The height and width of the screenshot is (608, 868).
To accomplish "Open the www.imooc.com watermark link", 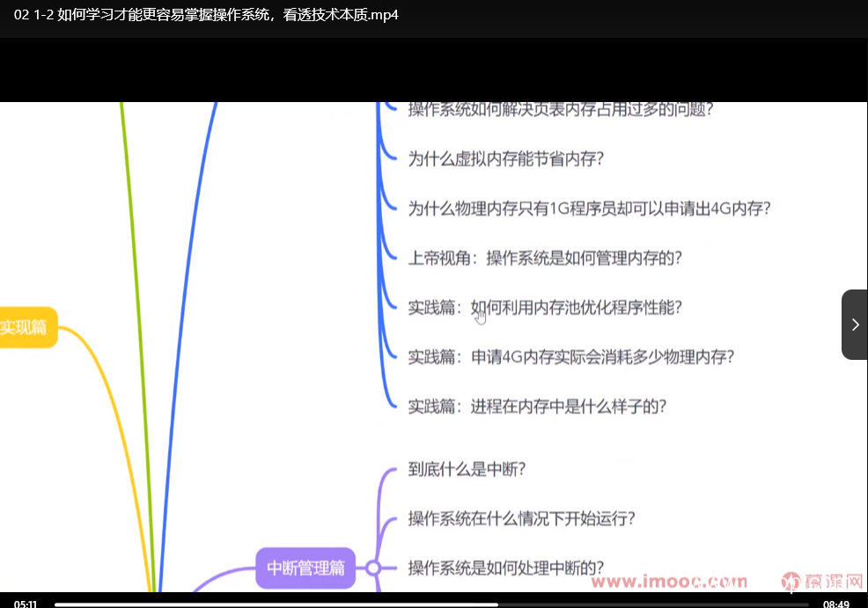I will 669,582.
